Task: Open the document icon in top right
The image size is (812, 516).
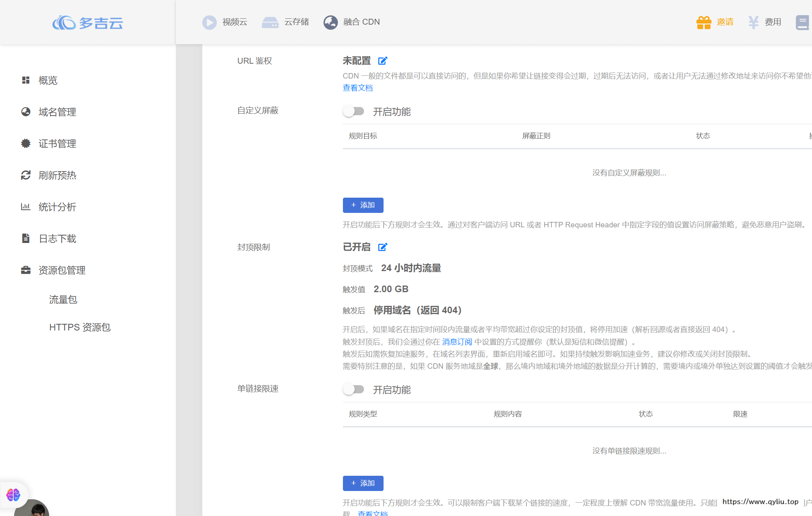Action: (x=802, y=22)
